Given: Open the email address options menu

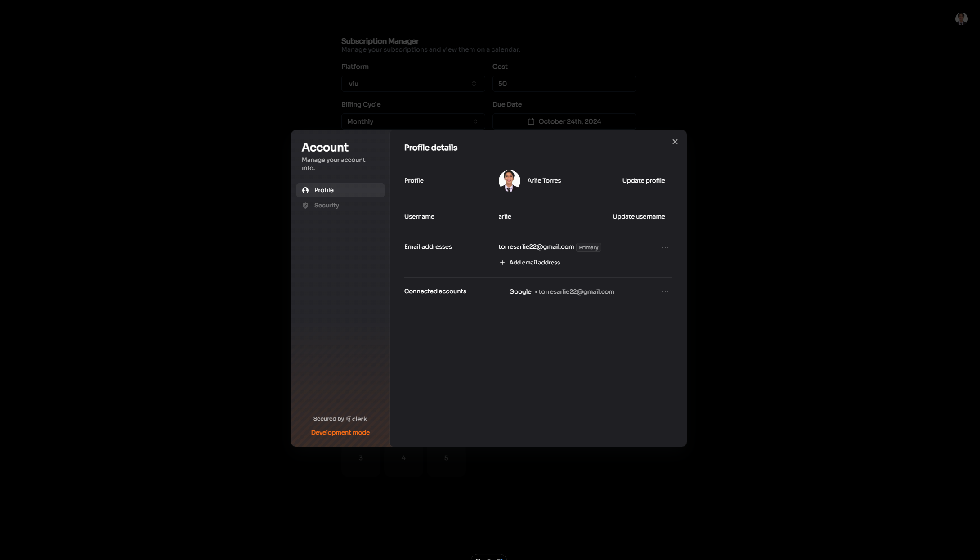Looking at the screenshot, I should click(665, 247).
